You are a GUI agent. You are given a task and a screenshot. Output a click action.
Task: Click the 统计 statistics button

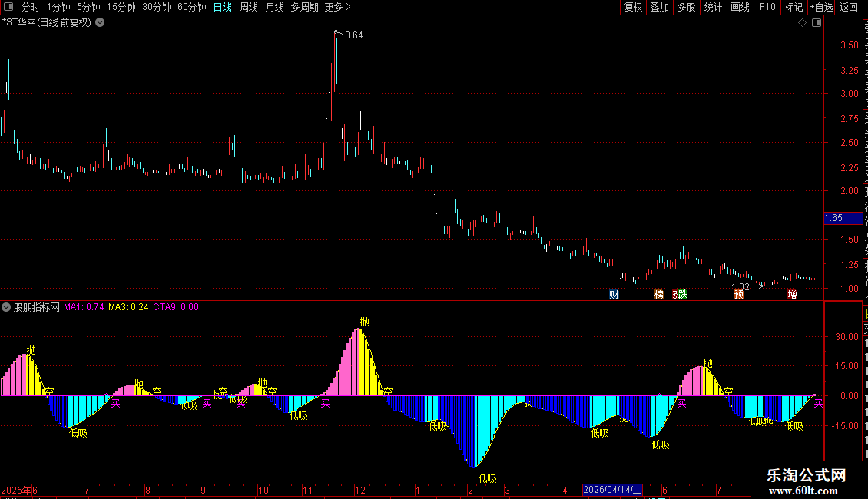pyautogui.click(x=712, y=7)
